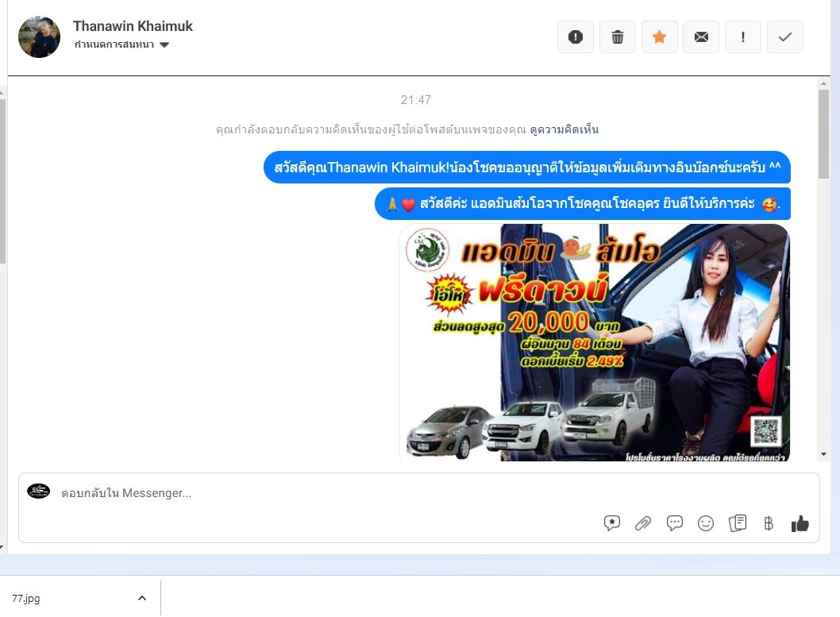Select first blue greeting message to Thanawin
840x617 pixels.
[x=527, y=167]
